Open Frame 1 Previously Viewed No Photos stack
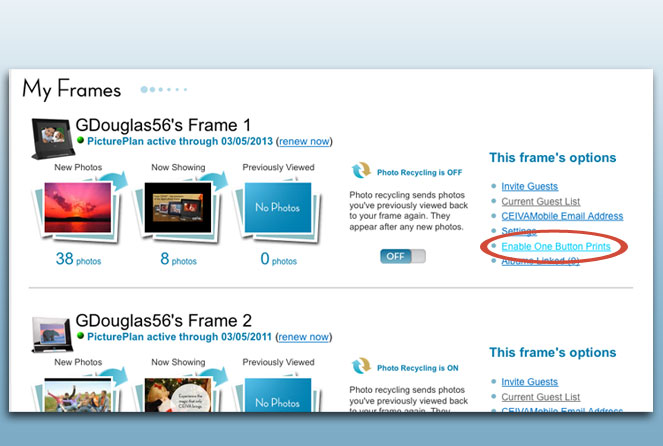Screen dimensions: 663x446 [x=278, y=208]
